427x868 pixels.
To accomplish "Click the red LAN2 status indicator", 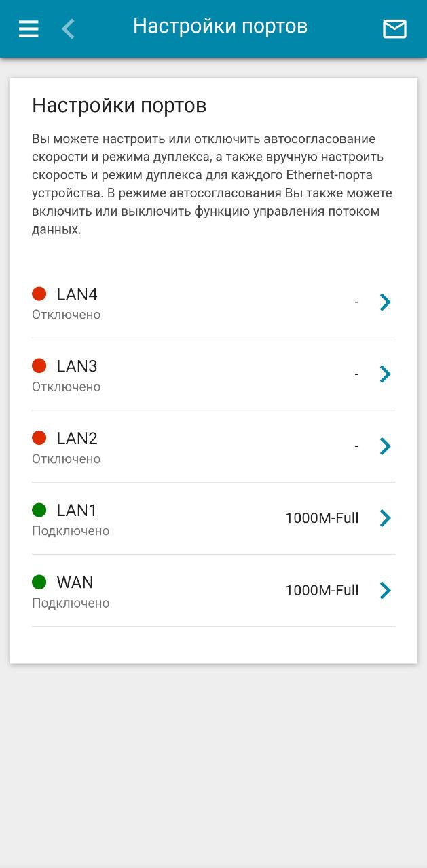I will tap(39, 437).
